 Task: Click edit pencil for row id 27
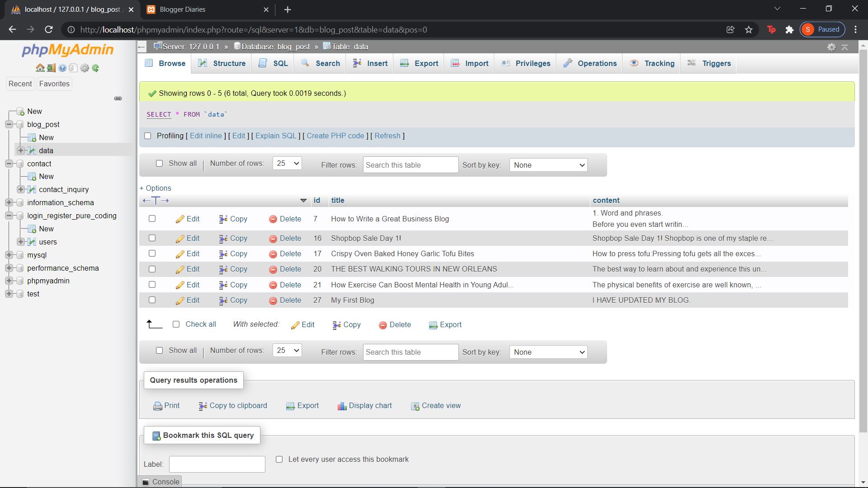point(180,301)
